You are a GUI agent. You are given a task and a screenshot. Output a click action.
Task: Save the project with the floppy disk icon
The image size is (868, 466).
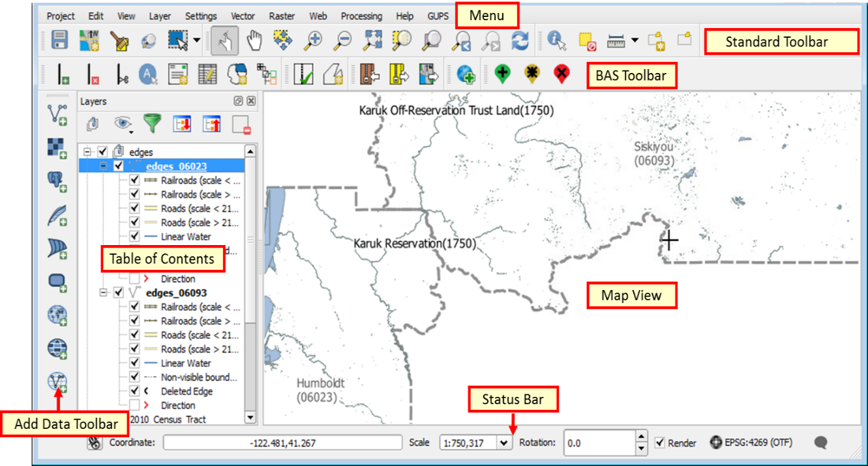click(x=59, y=42)
